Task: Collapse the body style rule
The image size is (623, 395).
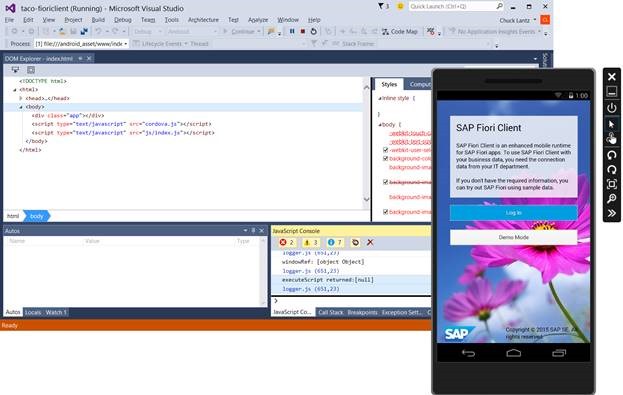Action: click(x=379, y=124)
